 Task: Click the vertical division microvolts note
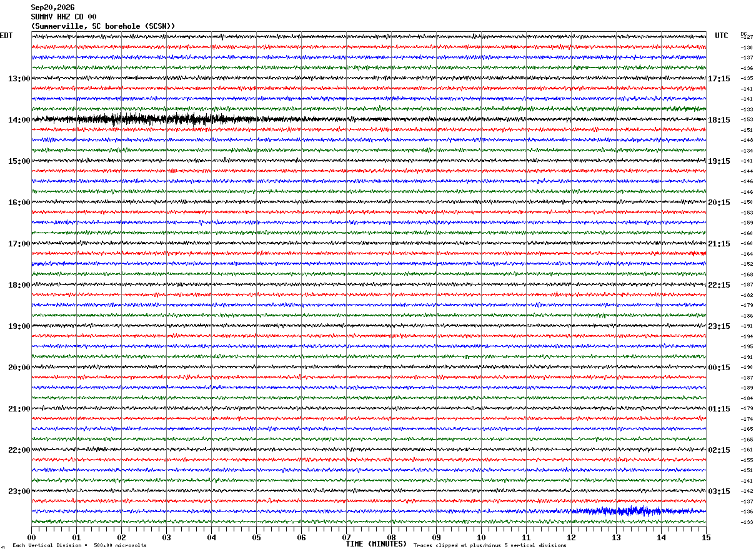[80, 545]
